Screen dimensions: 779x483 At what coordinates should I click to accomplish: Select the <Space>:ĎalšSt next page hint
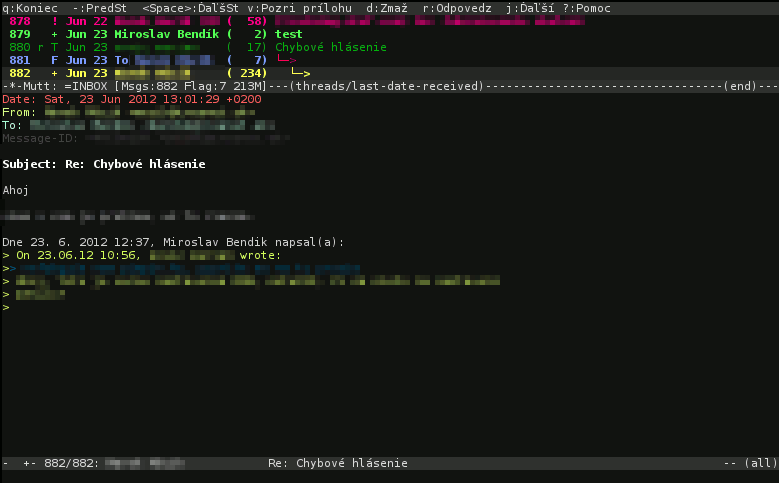(x=190, y=8)
